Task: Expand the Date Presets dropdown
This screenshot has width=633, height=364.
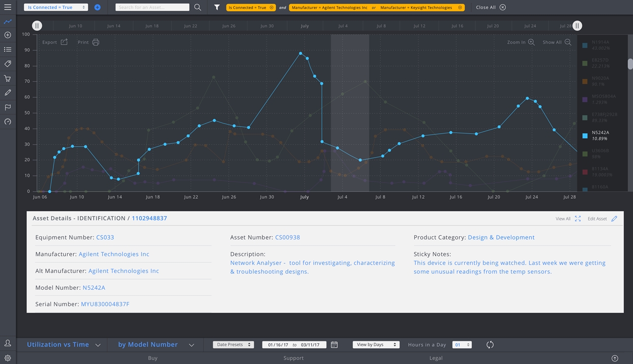Action: pyautogui.click(x=233, y=345)
